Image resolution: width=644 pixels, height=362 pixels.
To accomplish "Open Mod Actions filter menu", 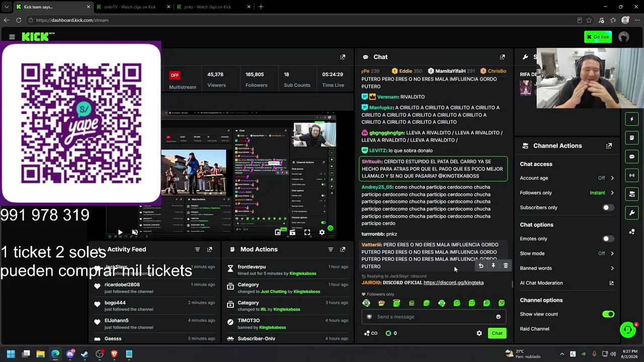I will point(331,249).
